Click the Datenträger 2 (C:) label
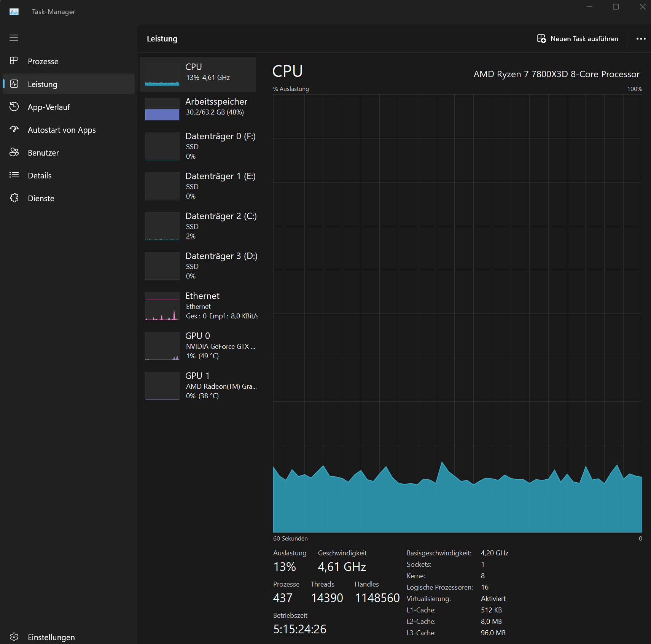Screen dimensions: 651x644 point(221,216)
